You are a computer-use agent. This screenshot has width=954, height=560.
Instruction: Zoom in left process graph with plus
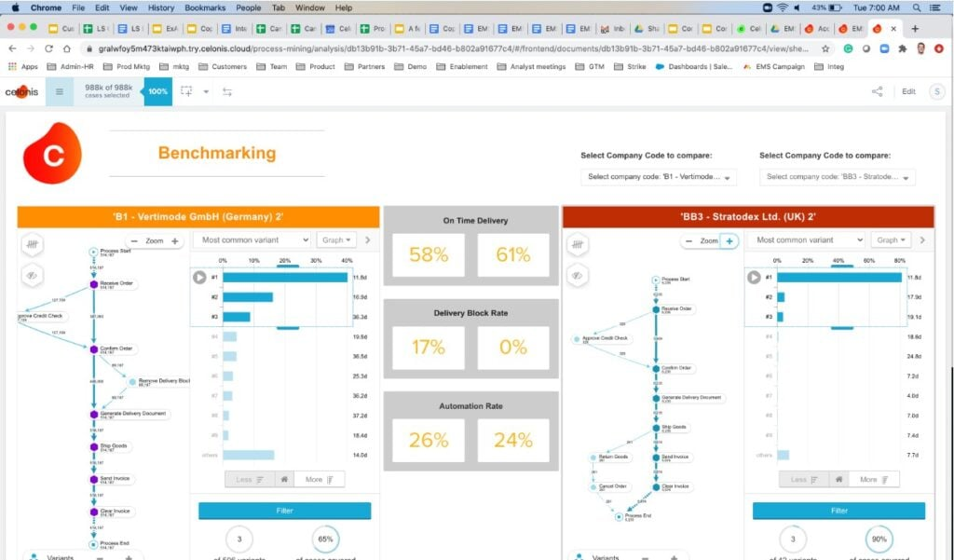pos(174,241)
